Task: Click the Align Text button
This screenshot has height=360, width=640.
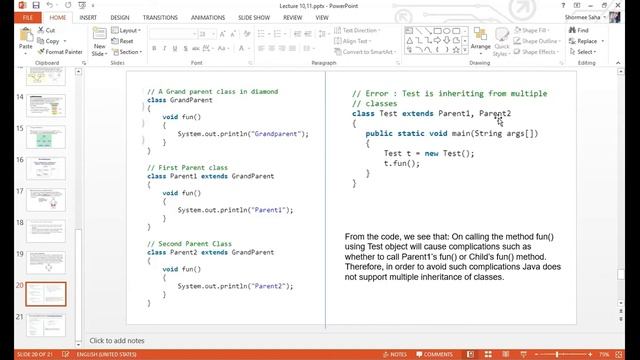Action: tap(353, 41)
